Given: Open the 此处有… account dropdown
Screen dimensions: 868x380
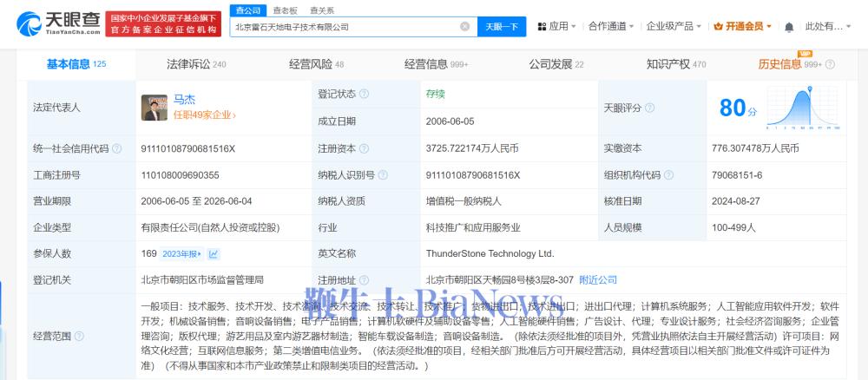Looking at the screenshot, I should click(x=826, y=27).
